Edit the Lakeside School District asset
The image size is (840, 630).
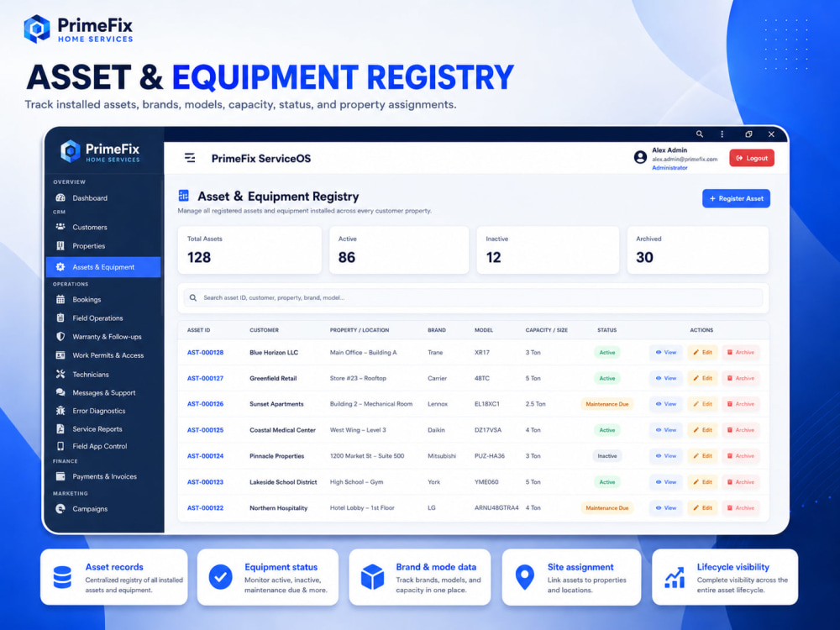(702, 482)
